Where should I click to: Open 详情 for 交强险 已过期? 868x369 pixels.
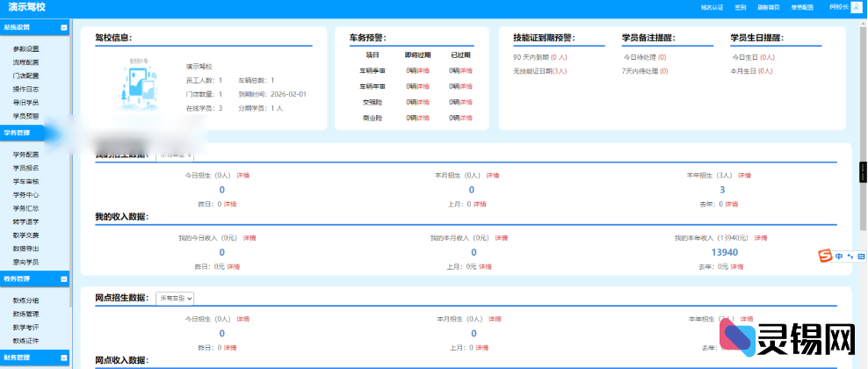(x=467, y=102)
